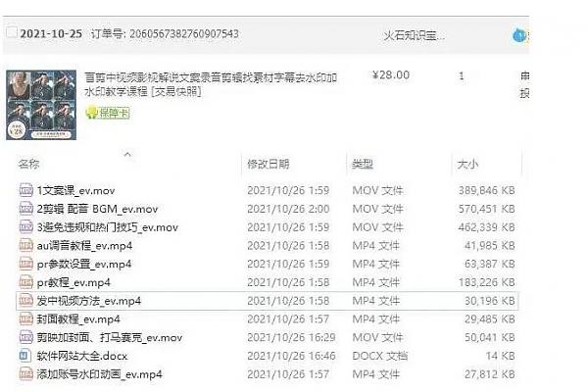The width and height of the screenshot is (588, 392).
Task: Sort files by 修改日期 column header
Action: 269,165
